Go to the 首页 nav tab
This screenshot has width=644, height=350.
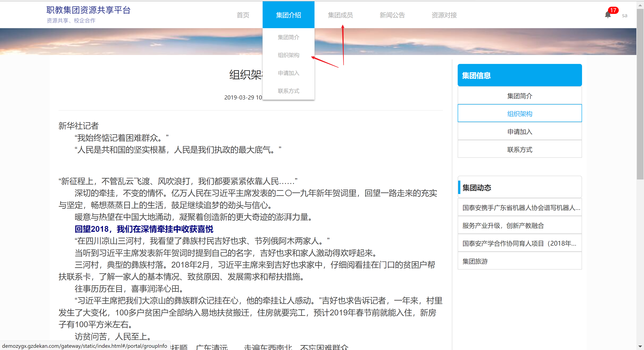click(x=243, y=15)
